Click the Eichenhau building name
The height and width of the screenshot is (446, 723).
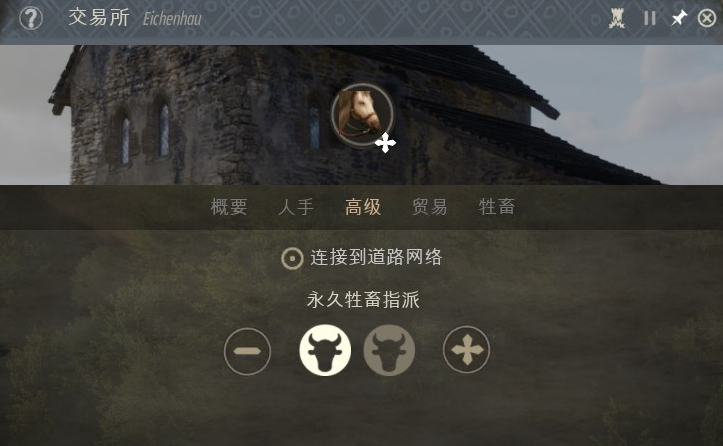click(x=172, y=19)
